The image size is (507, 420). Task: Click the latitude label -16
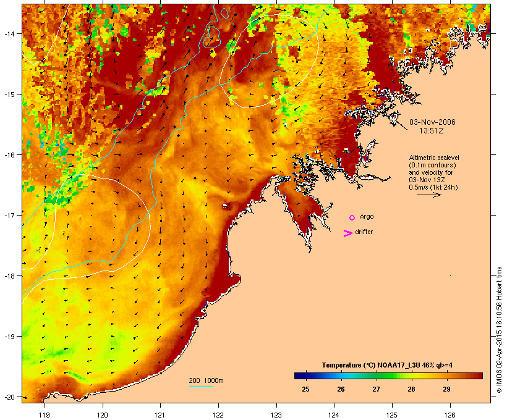click(x=9, y=155)
